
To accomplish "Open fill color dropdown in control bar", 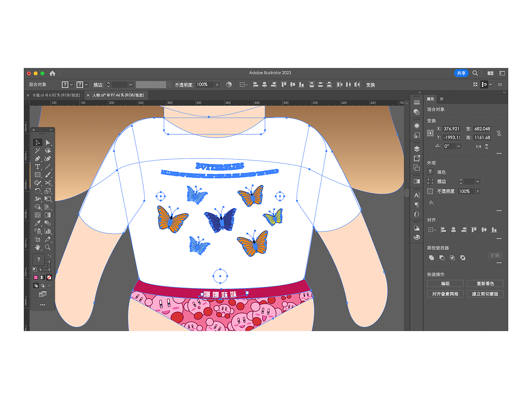I will pos(71,85).
